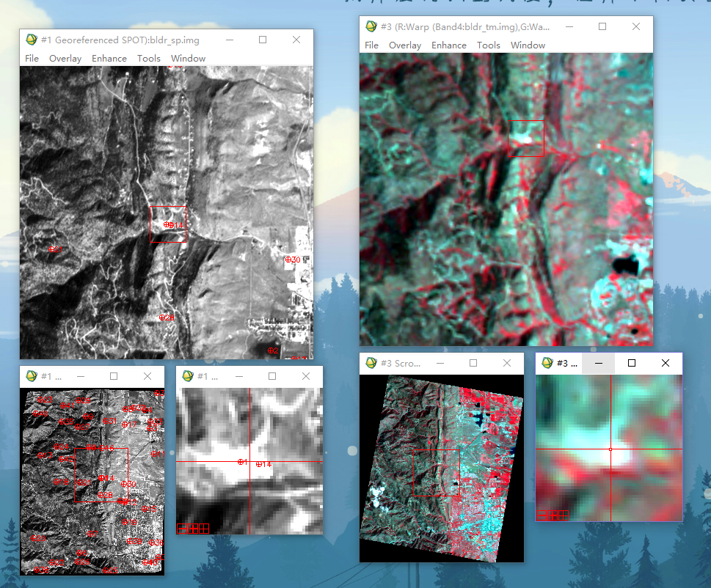Click ENVI icon in #3 Warp window title bar
The height and width of the screenshot is (588, 711).
point(371,26)
